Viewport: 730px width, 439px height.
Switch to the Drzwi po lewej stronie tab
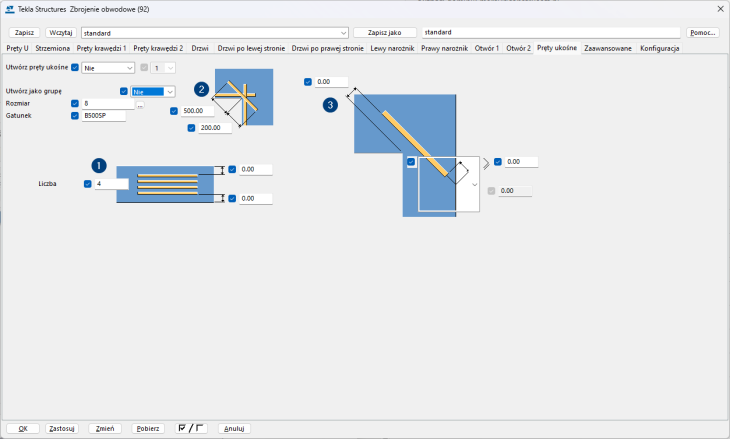pos(251,48)
